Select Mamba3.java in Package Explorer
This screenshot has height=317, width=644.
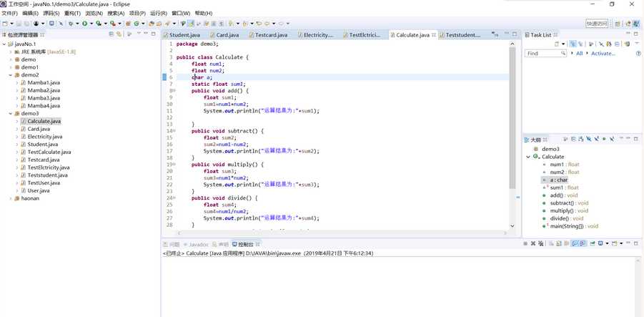[x=44, y=98]
